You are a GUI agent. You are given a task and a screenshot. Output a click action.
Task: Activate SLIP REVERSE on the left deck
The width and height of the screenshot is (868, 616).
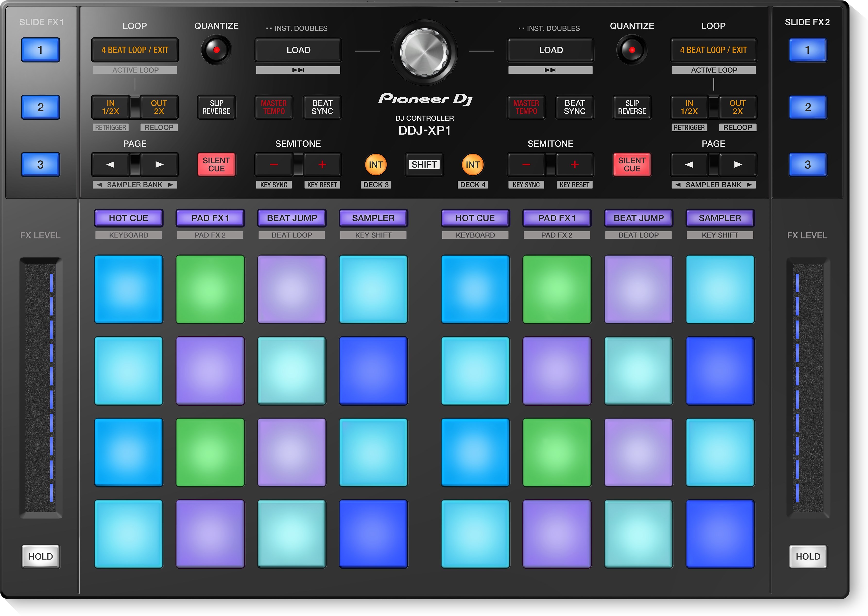(216, 107)
